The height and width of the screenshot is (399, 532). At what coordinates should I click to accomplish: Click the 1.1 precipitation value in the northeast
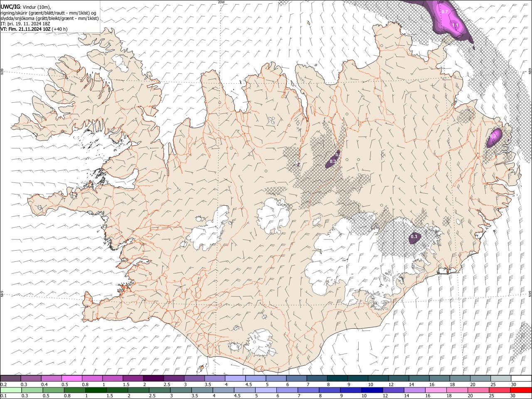coord(455,25)
